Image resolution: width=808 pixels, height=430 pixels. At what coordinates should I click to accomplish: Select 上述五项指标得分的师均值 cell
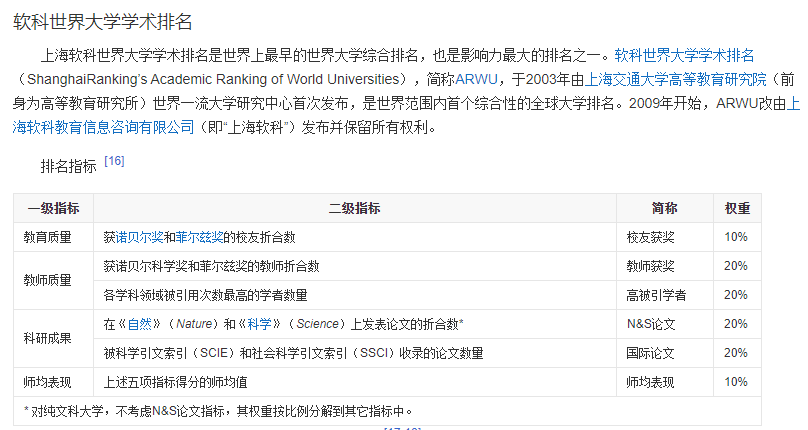(x=355, y=382)
